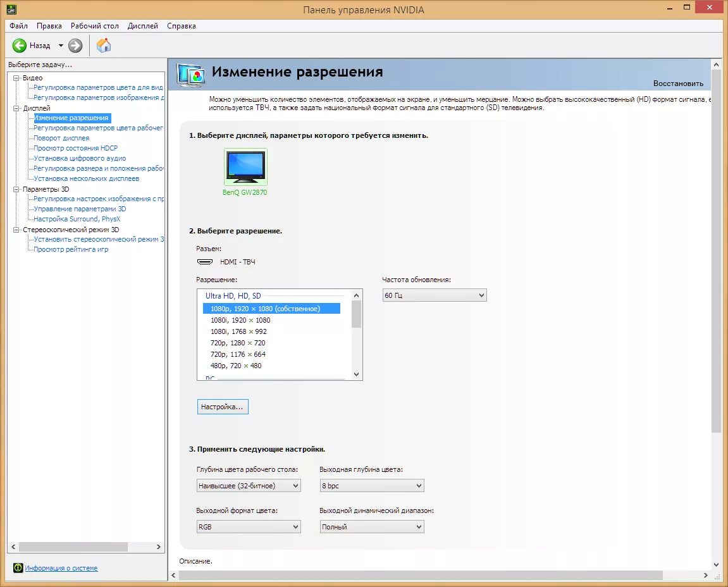
Task: Open the Дисплей menu
Action: [142, 26]
